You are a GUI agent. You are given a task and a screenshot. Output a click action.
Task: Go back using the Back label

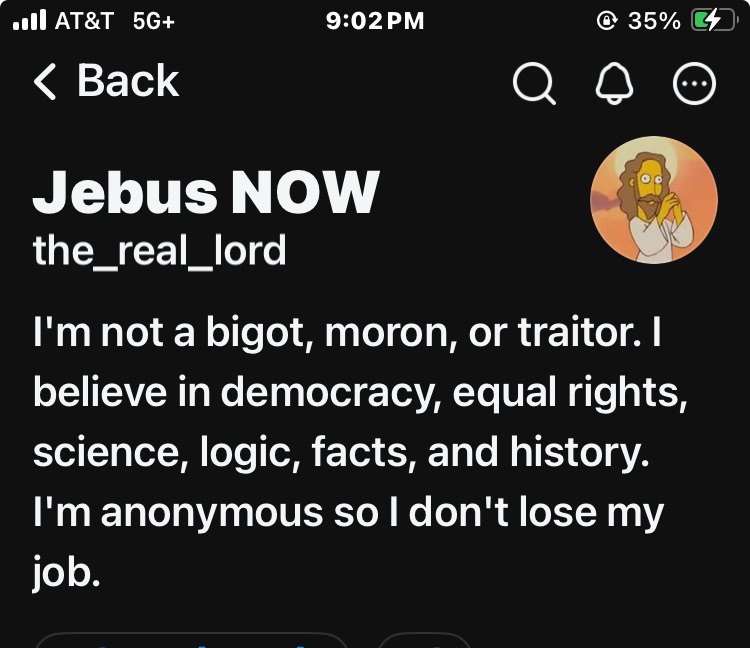pyautogui.click(x=128, y=81)
